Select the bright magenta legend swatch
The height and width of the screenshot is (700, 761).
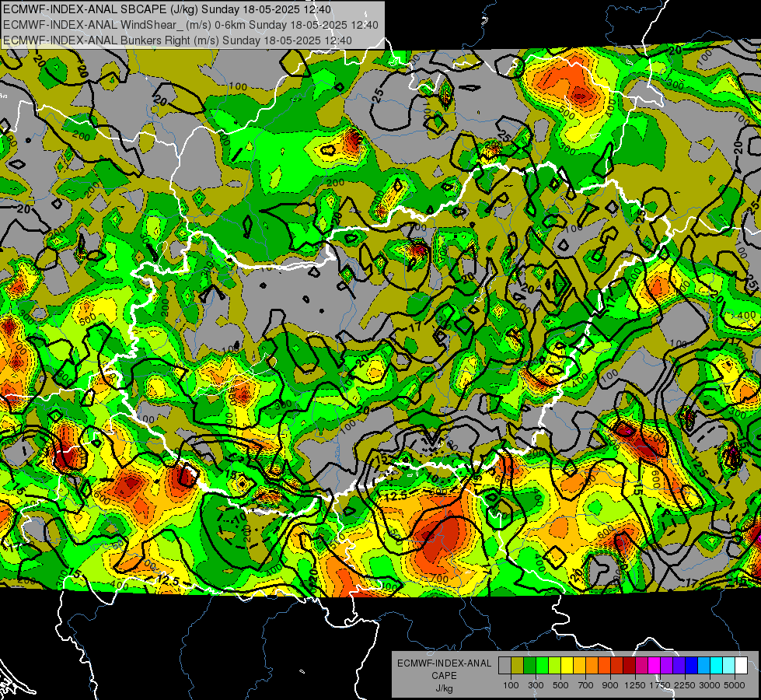[654, 665]
